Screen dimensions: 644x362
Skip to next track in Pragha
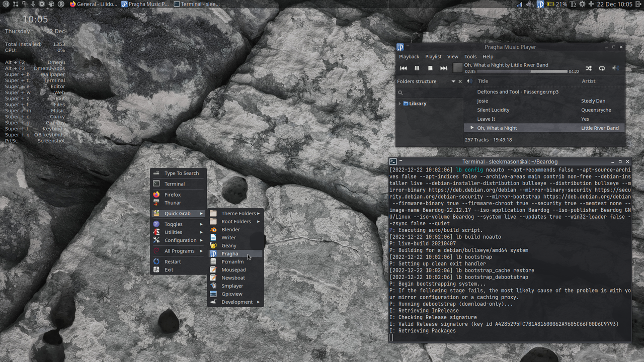444,68
